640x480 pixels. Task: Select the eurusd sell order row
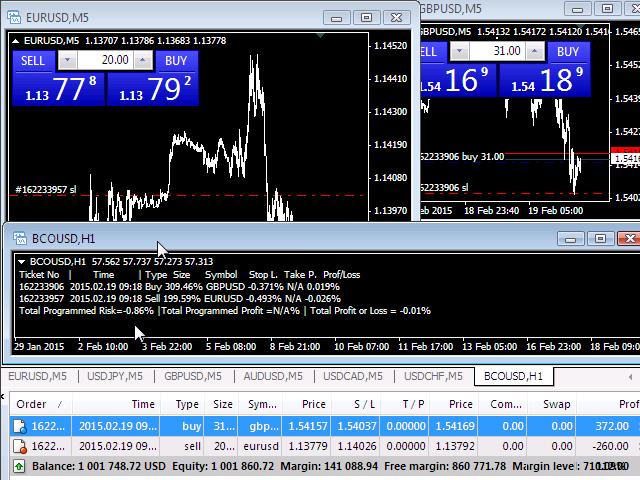(x=325, y=446)
